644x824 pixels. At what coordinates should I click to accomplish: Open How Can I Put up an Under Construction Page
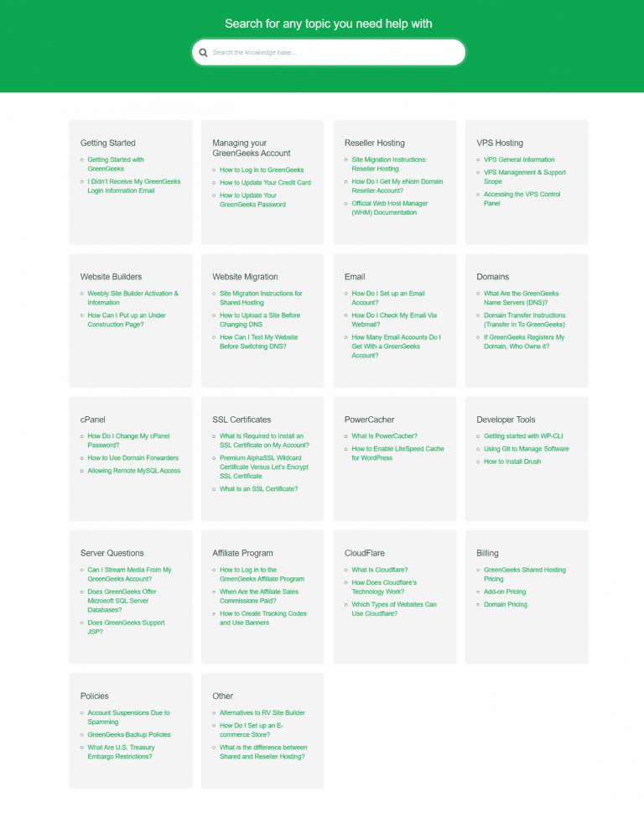tap(127, 320)
